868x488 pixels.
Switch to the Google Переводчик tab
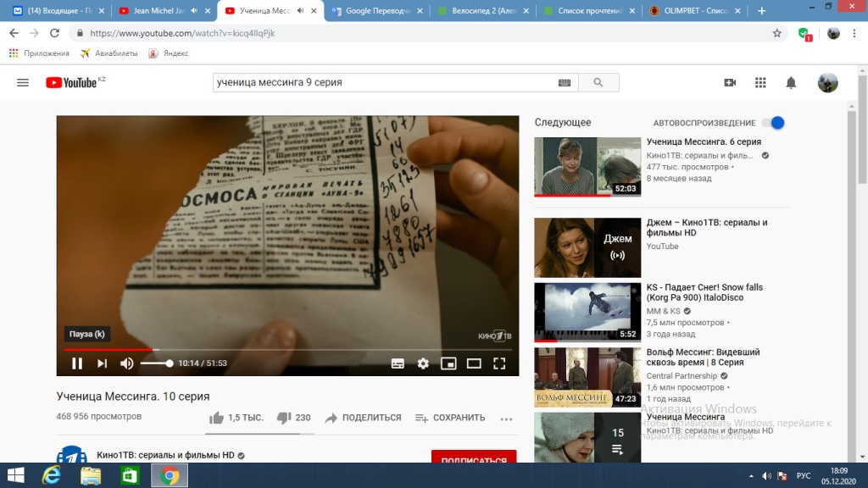click(x=377, y=10)
